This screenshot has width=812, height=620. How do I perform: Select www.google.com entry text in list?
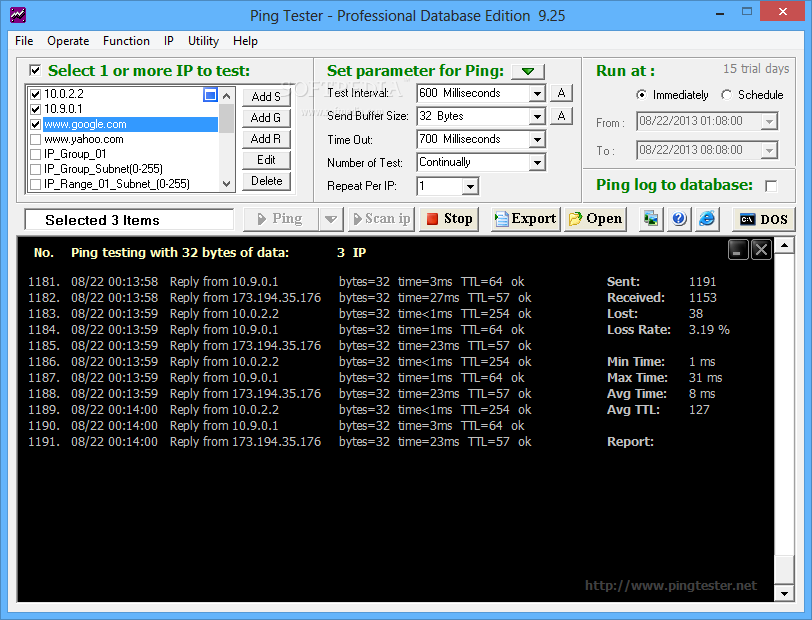[x=85, y=124]
